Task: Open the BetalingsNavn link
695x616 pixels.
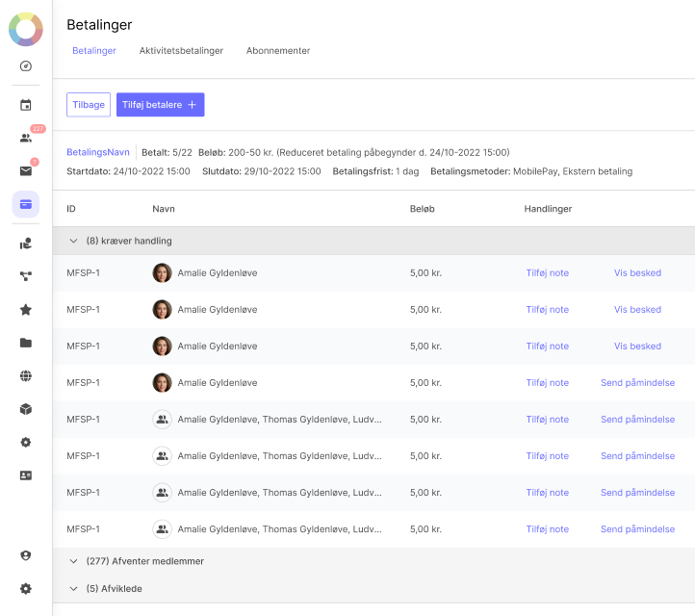Action: tap(98, 152)
